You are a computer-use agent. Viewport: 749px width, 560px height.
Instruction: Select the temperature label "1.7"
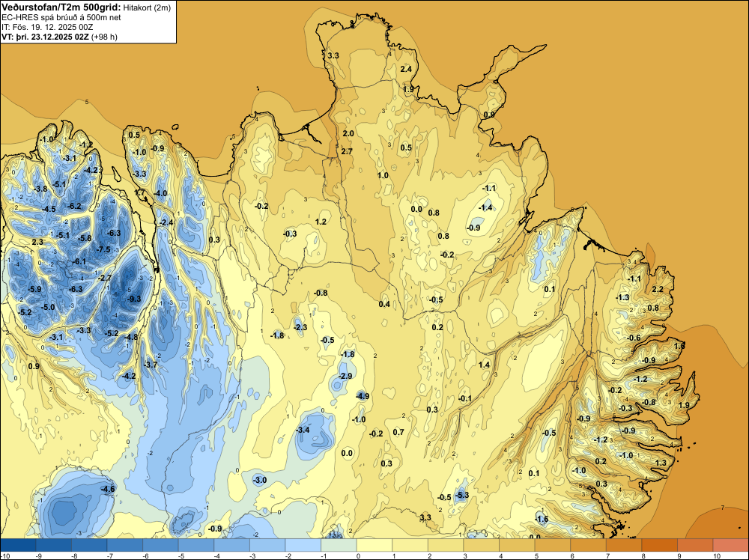(x=140, y=193)
